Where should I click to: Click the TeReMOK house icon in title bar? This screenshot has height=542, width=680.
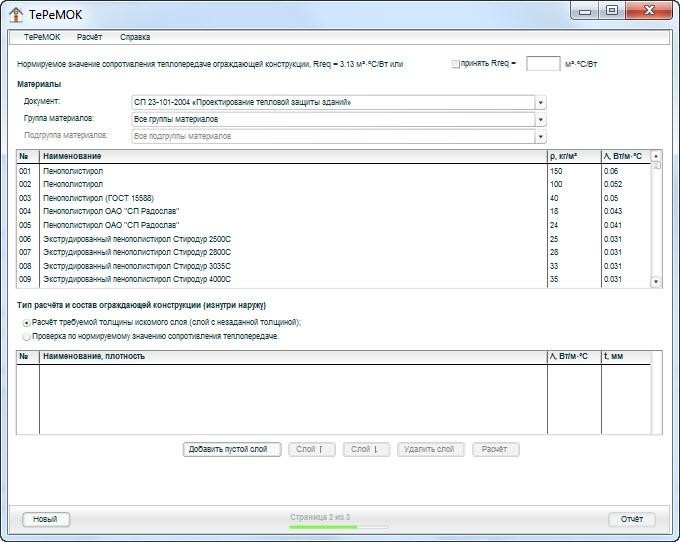click(16, 12)
